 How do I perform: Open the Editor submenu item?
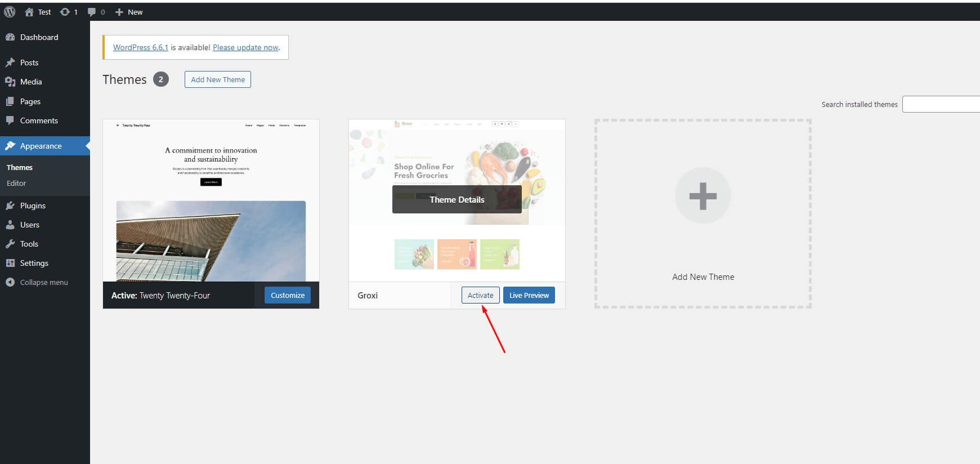point(16,183)
